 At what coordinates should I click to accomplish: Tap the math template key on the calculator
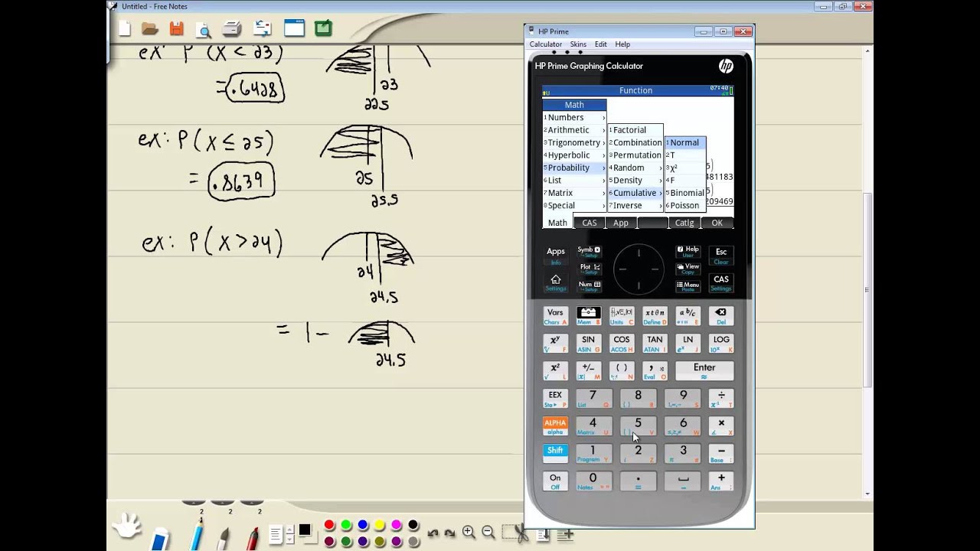tap(622, 315)
